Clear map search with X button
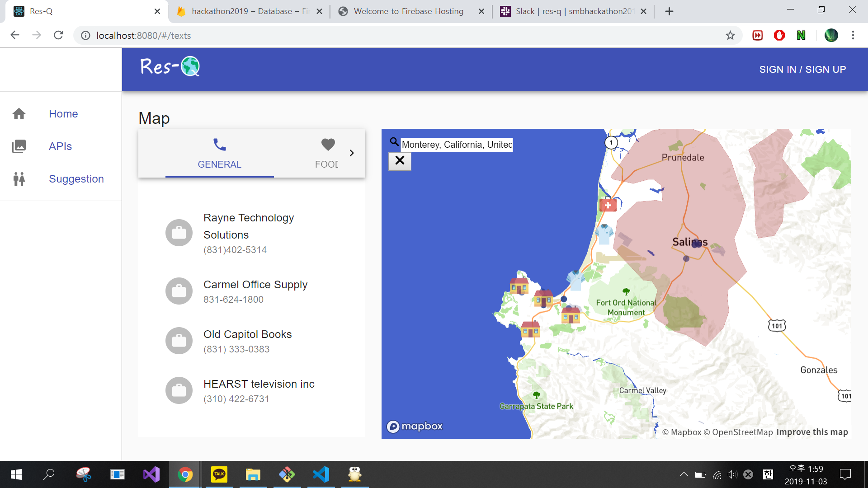Viewport: 868px width, 488px height. pyautogui.click(x=400, y=160)
